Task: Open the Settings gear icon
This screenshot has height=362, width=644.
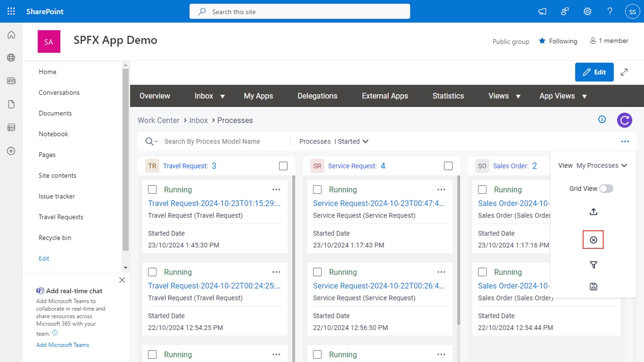Action: (x=587, y=11)
